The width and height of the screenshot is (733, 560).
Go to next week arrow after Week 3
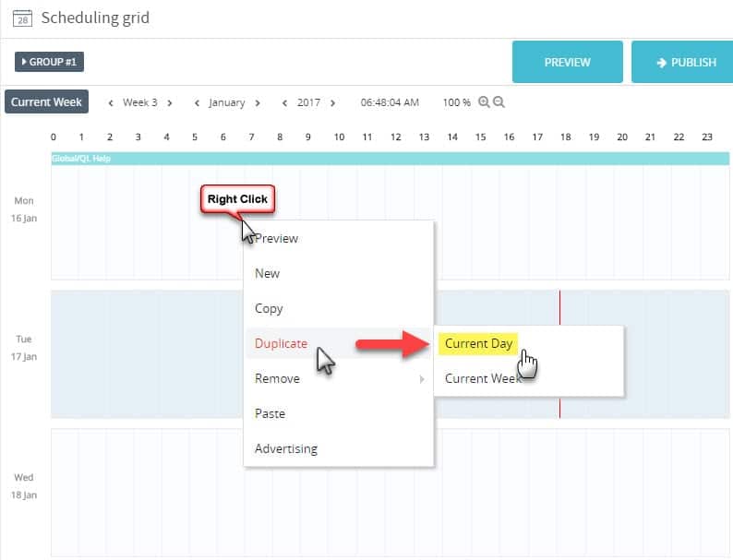[170, 102]
